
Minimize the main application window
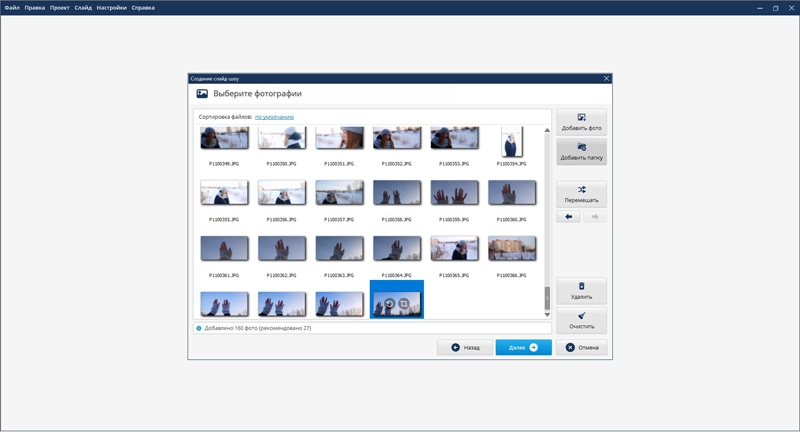coord(760,8)
